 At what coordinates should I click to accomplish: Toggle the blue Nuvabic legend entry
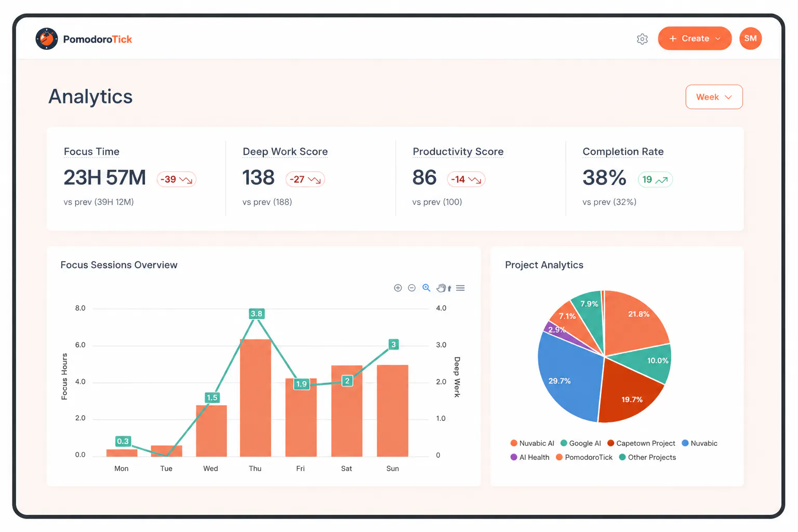tap(699, 443)
